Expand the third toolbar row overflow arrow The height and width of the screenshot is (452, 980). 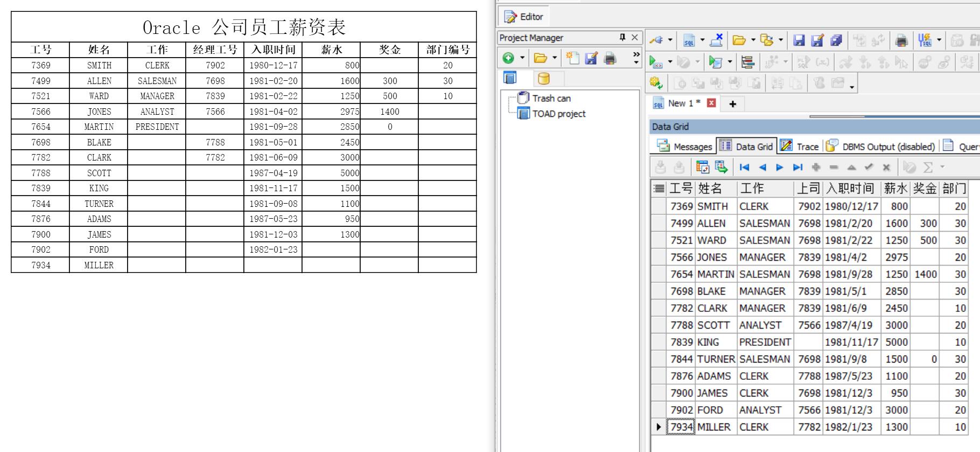(x=852, y=87)
